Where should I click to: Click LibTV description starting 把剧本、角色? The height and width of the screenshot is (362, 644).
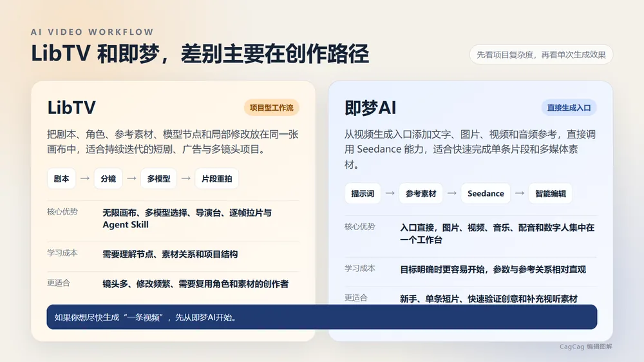click(x=173, y=142)
